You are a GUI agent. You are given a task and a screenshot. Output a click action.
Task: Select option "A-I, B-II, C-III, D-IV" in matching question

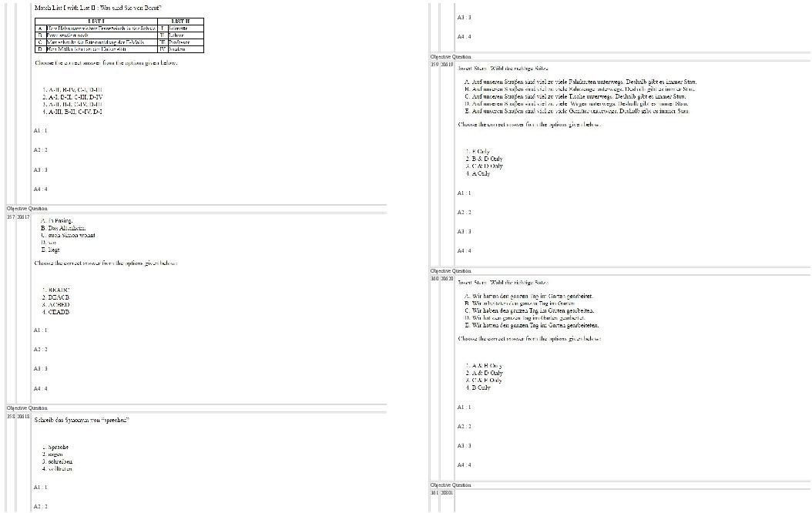(73, 97)
